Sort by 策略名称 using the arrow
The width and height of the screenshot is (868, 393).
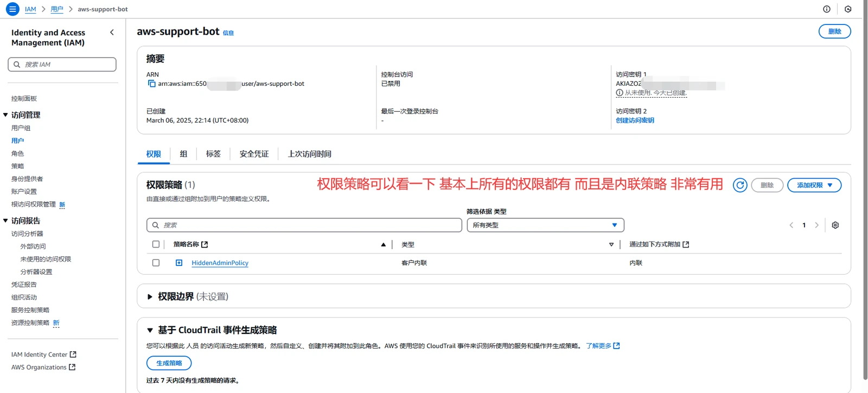pos(384,245)
